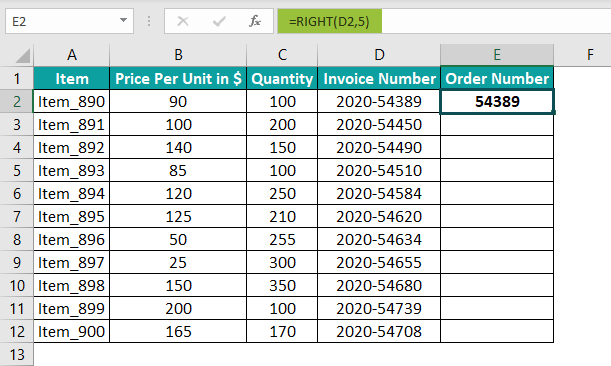The image size is (611, 366).
Task: Click the Select All triangle corner
Action: (22, 56)
